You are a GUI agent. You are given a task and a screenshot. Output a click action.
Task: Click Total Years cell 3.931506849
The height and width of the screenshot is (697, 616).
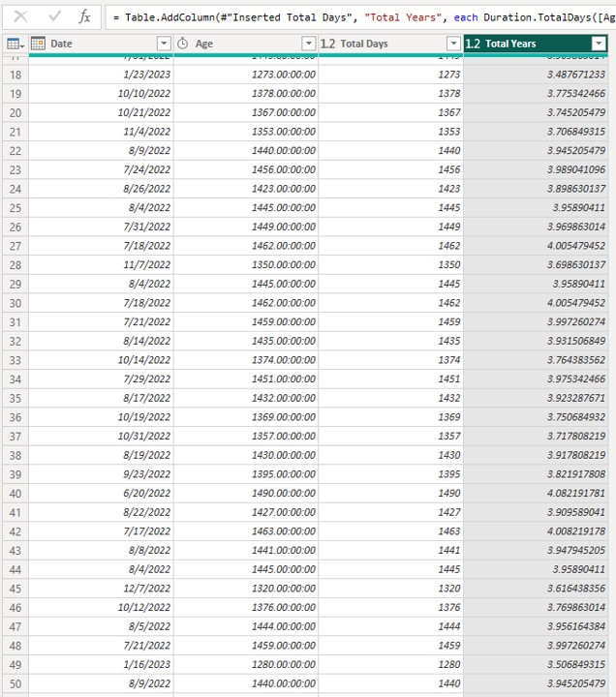[536, 341]
